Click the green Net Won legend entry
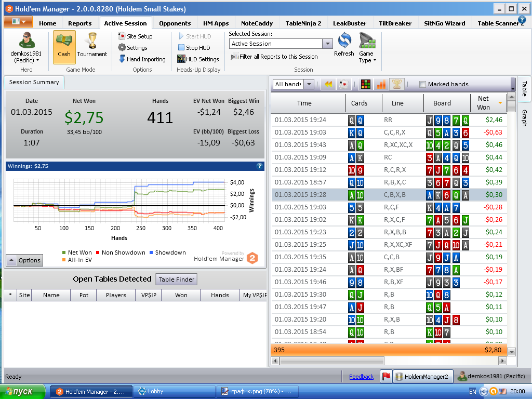Image resolution: width=532 pixels, height=399 pixels. 77,252
